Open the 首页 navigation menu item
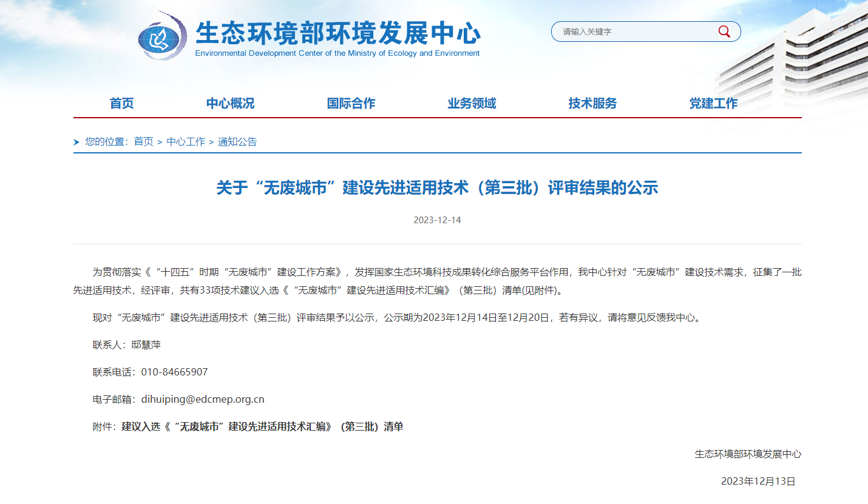868x504 pixels. [121, 103]
